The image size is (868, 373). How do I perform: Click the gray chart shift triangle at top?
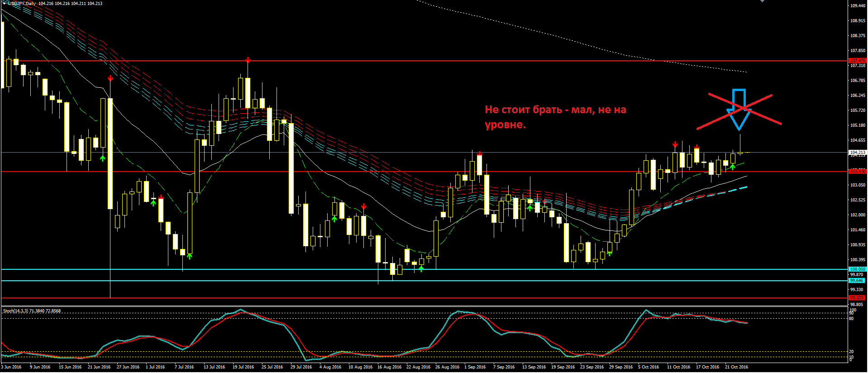click(x=762, y=1)
